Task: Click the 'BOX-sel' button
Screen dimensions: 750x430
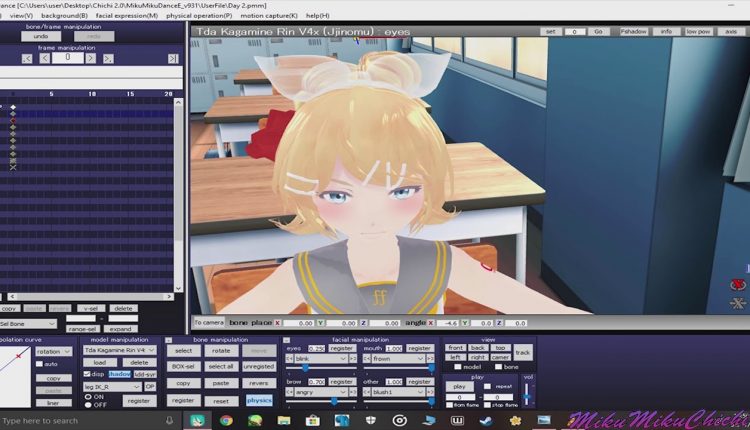Action: coord(183,366)
